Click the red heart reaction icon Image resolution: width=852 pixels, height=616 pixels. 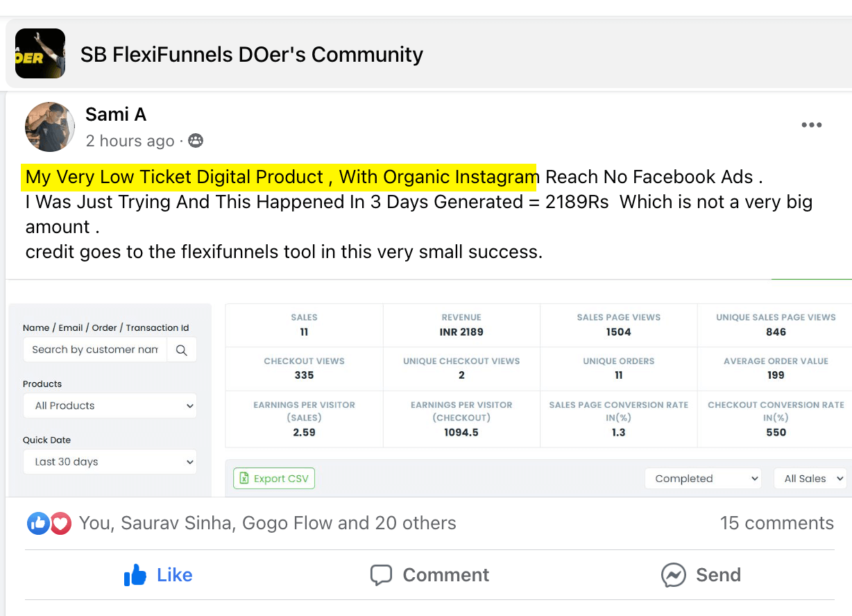pyautogui.click(x=60, y=523)
